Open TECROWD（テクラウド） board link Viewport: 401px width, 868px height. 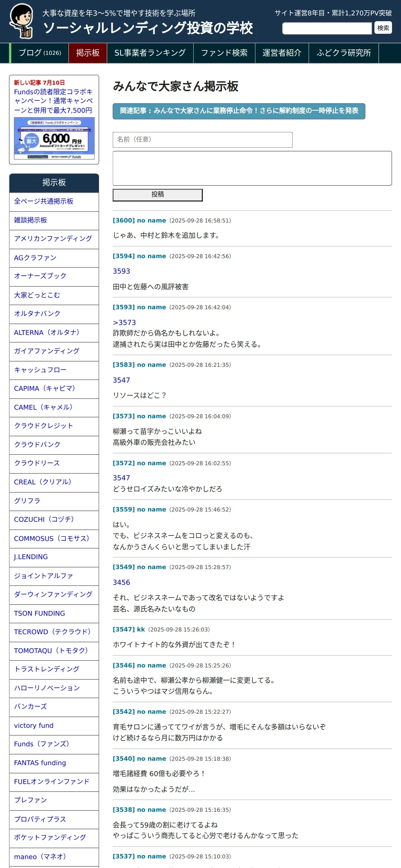coord(54,632)
